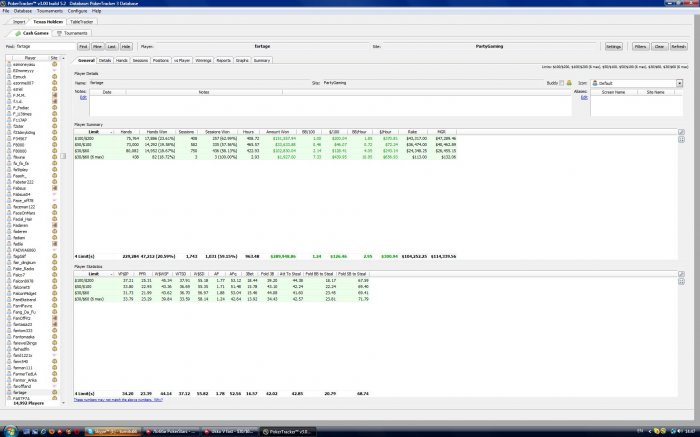This screenshot has height=437, width=700.
Task: Click the Windows Start button
Action: coord(8,430)
